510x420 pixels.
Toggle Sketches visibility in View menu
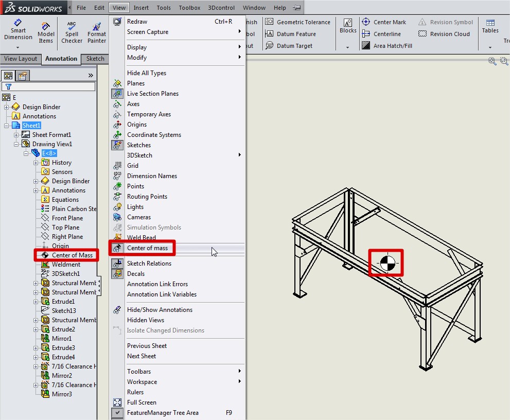(x=139, y=145)
